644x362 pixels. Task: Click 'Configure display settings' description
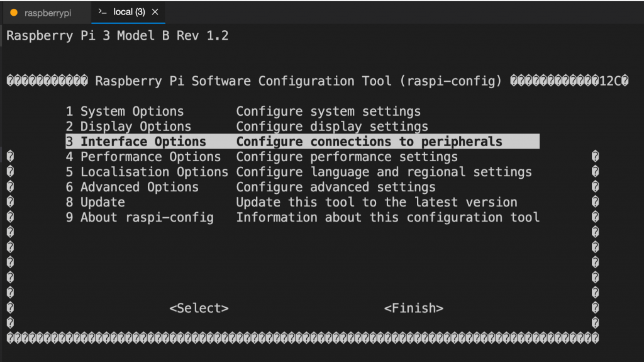[332, 127]
